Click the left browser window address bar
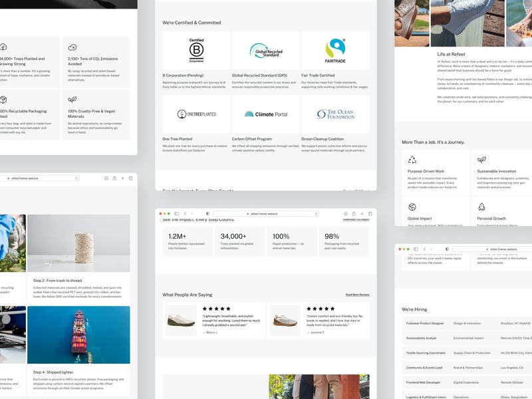The image size is (532, 399). pyautogui.click(x=39, y=178)
